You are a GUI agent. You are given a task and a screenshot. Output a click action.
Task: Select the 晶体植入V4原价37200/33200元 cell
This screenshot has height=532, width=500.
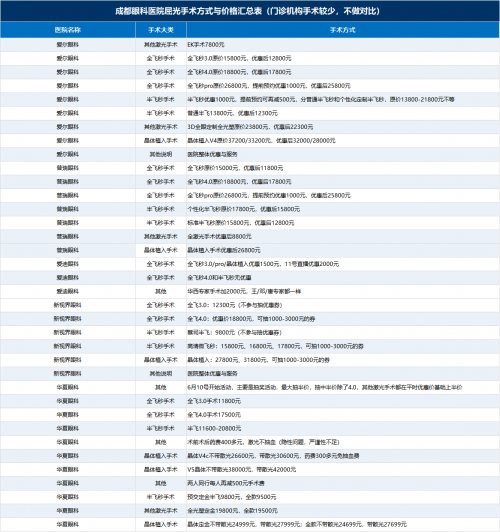click(343, 140)
